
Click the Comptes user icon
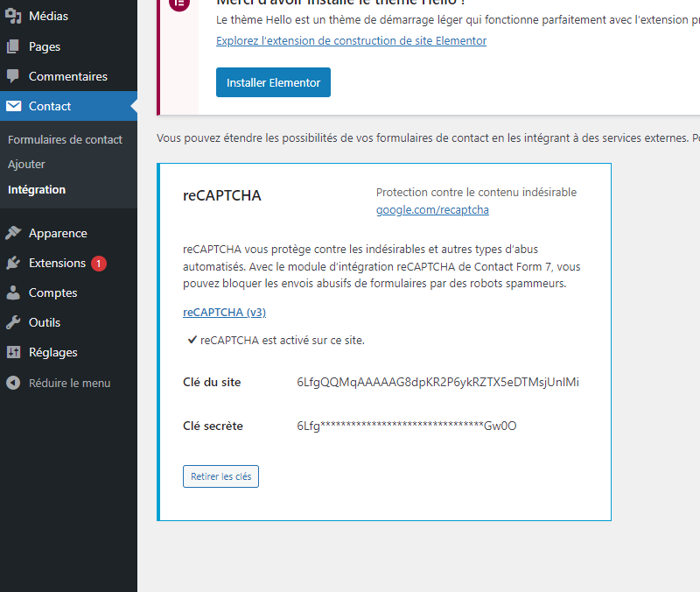click(13, 292)
